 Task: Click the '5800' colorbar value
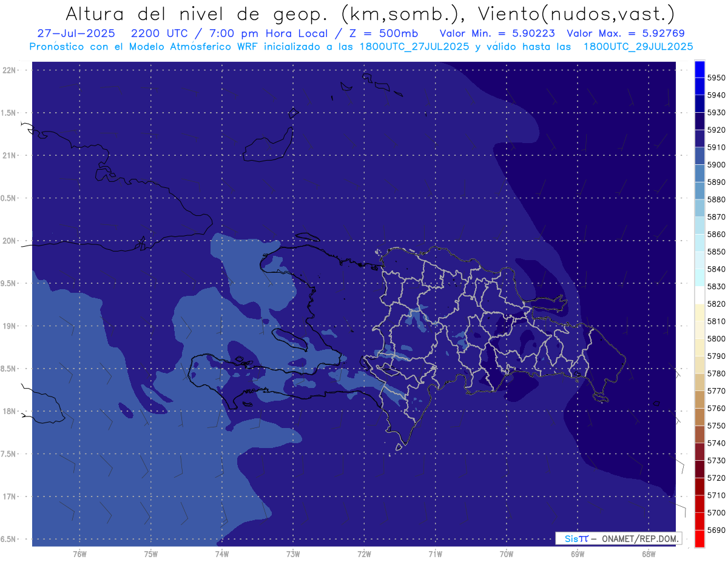coord(716,339)
